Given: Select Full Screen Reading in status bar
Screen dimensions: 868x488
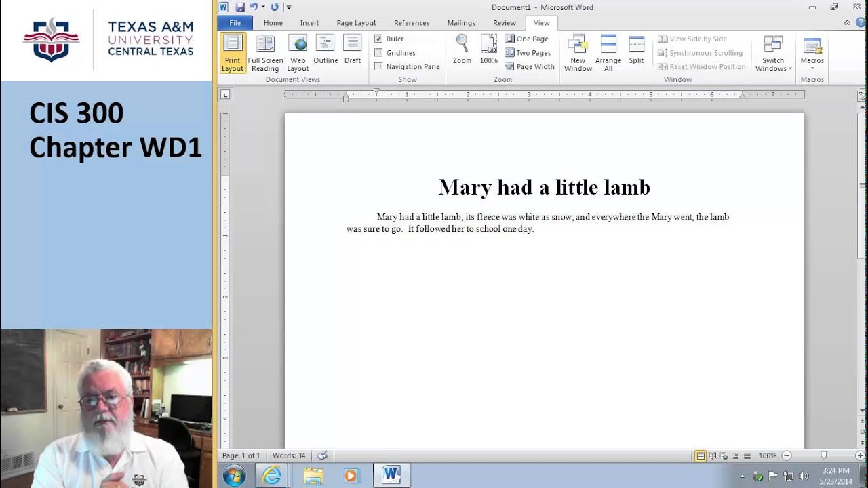Looking at the screenshot, I should tap(713, 456).
